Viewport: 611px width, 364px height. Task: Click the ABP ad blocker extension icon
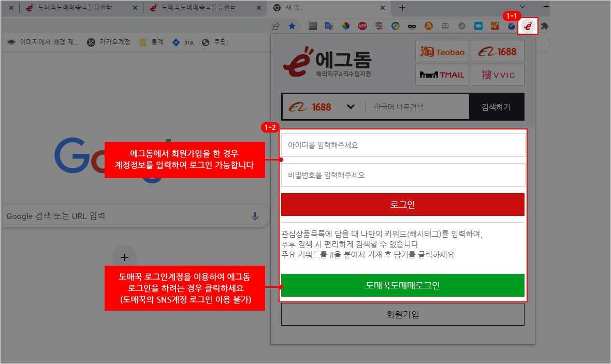[363, 26]
